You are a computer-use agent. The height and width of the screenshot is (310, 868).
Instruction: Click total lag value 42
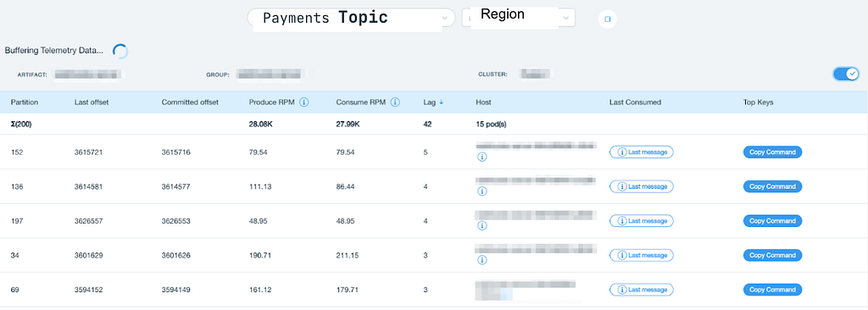(x=427, y=124)
